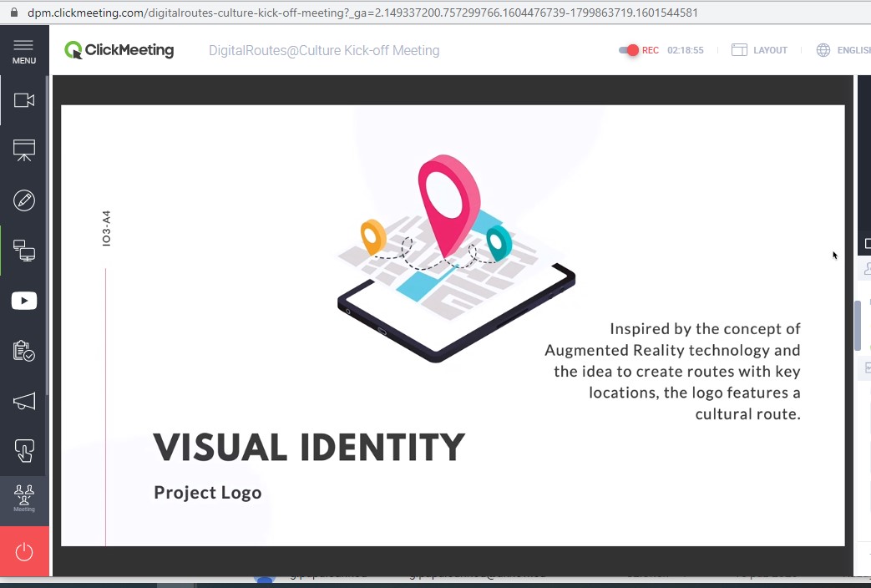Toggle the REC recording switch
Image resolution: width=871 pixels, height=588 pixels.
(629, 50)
